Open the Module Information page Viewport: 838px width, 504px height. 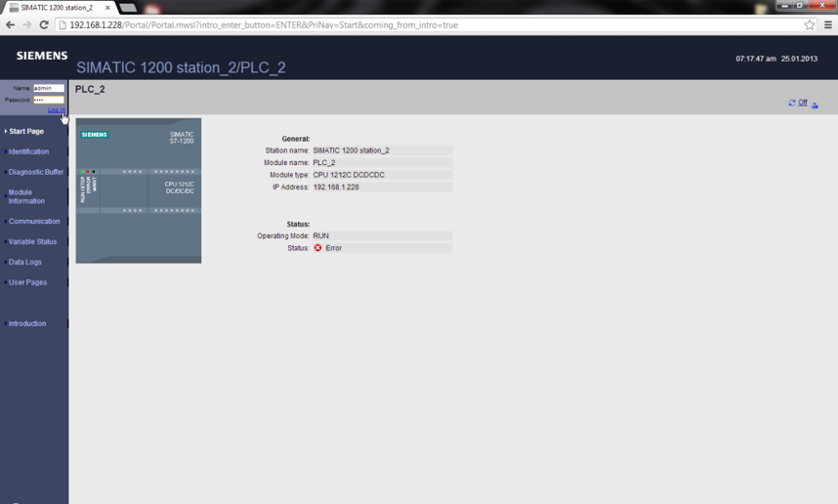[26, 196]
